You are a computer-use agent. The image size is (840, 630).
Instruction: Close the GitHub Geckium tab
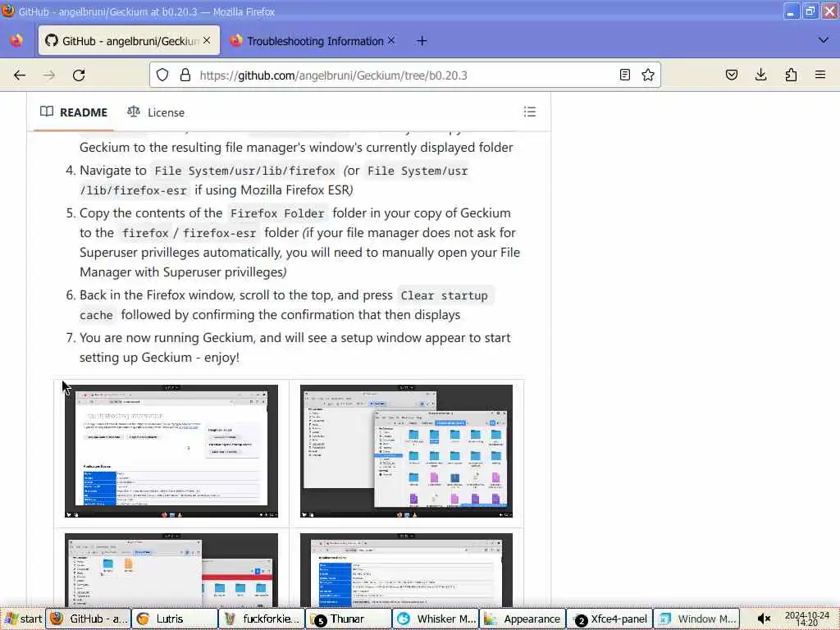207,40
